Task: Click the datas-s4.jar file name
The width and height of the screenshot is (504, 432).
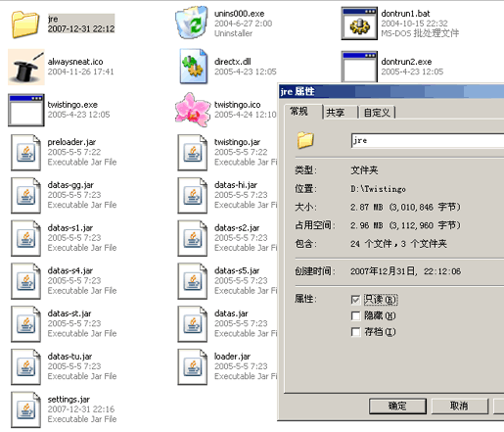Action: point(70,270)
